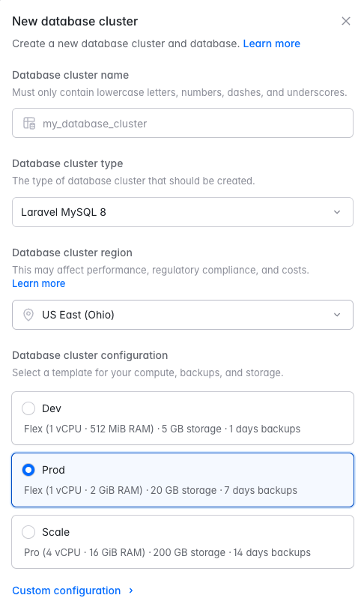Open Learn more link under cluster region
The image size is (364, 607).
click(x=39, y=283)
